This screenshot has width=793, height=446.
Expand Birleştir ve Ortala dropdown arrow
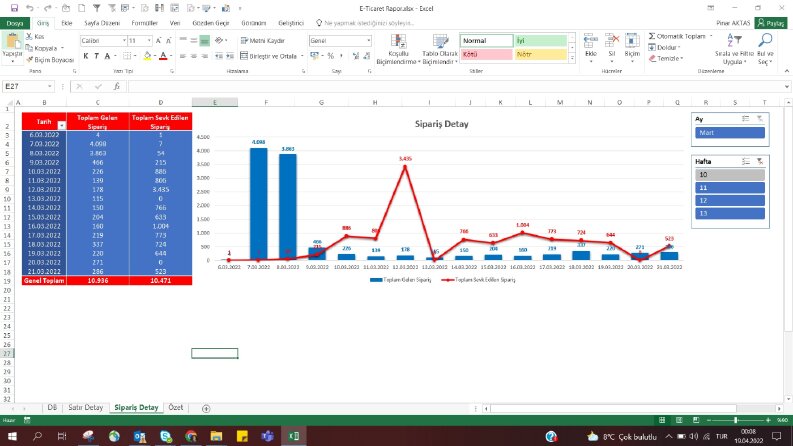click(302, 56)
